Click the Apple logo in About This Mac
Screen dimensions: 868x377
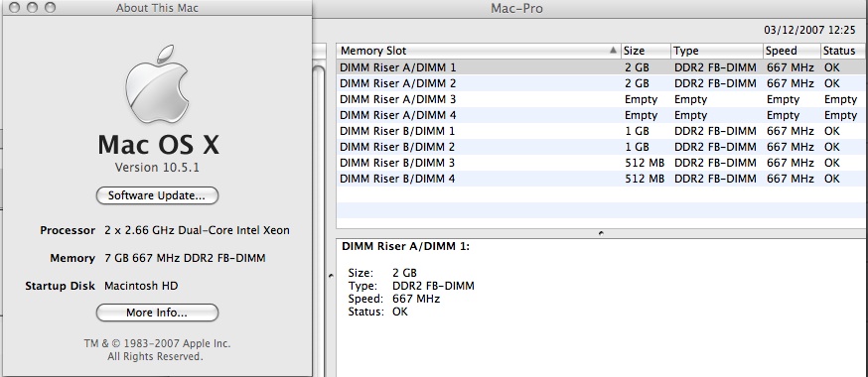coord(157,84)
